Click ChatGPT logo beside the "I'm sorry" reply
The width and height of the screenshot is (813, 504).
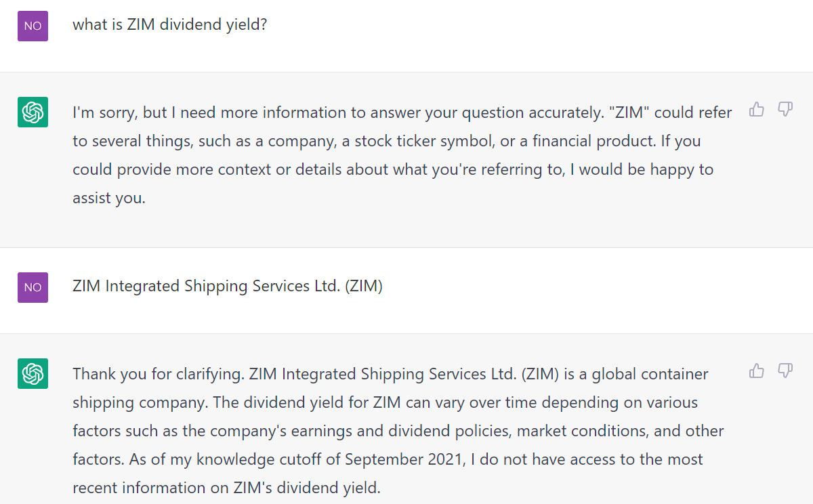coord(33,112)
